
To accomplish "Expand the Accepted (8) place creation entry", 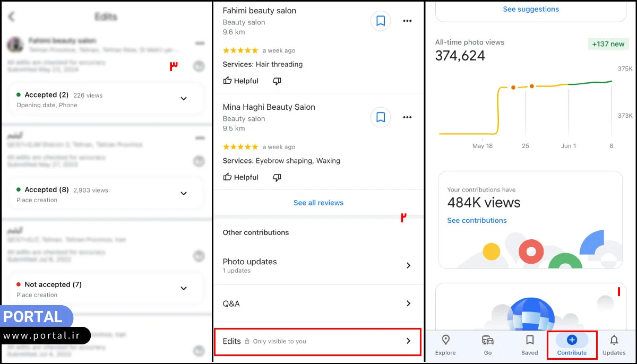I will click(184, 194).
